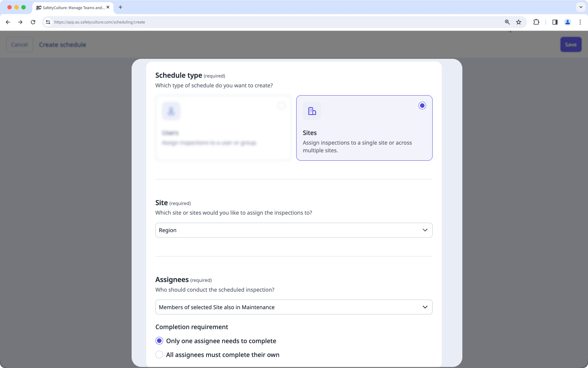Click the browser back arrow
Viewport: 588px width, 368px height.
click(x=8, y=22)
